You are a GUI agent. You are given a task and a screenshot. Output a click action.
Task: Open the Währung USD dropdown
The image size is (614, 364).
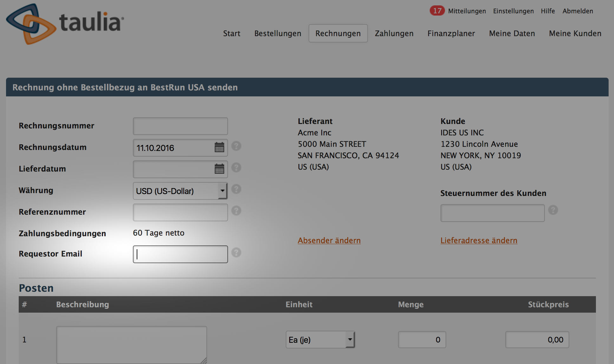(180, 191)
